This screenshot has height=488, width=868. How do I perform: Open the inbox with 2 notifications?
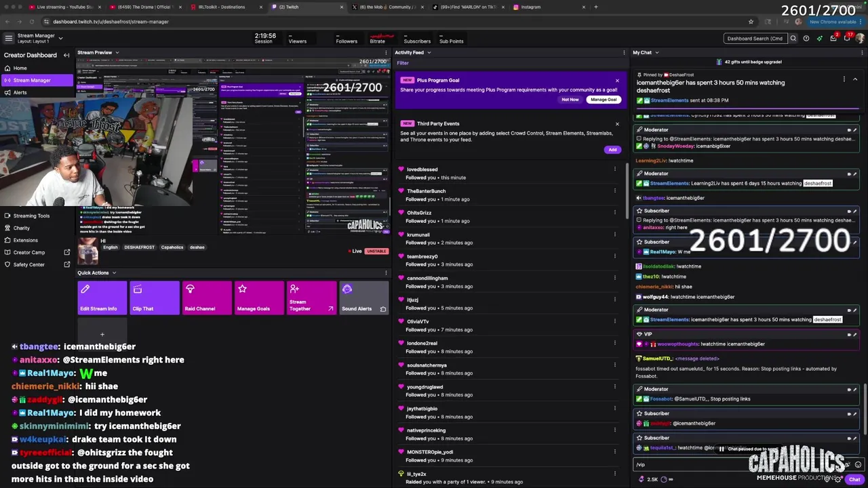click(833, 39)
